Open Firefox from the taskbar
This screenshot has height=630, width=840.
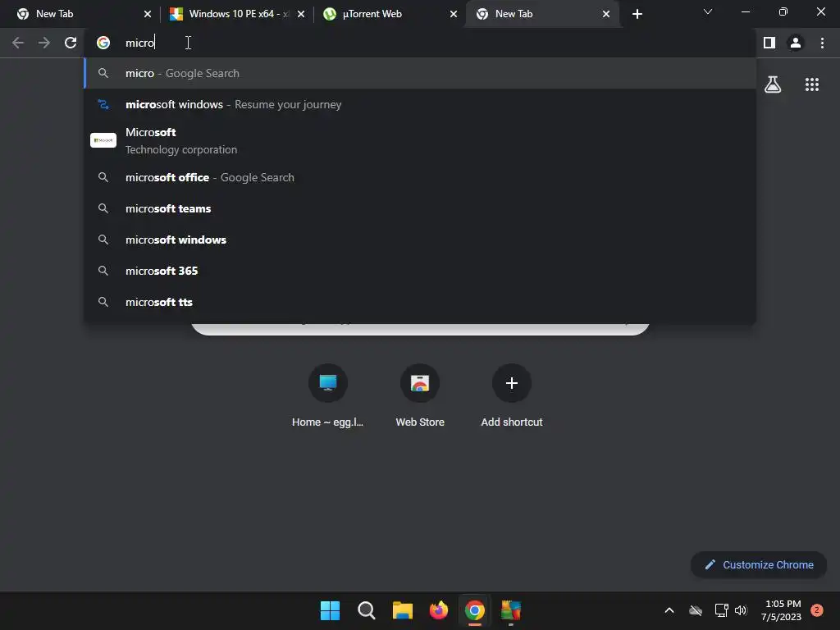[439, 610]
